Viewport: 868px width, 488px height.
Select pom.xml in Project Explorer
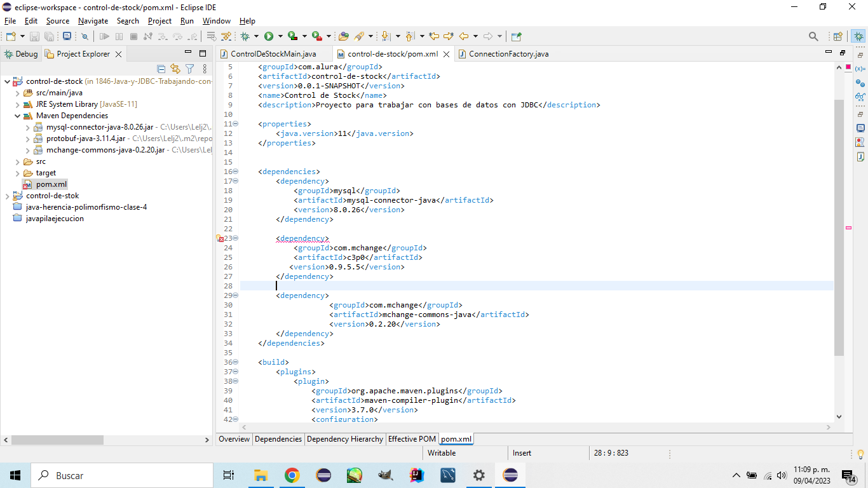51,184
